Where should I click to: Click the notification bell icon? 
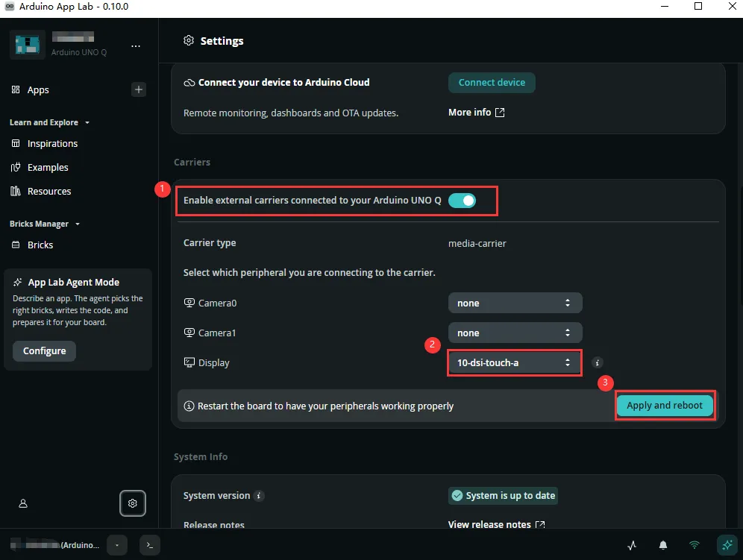(x=663, y=545)
